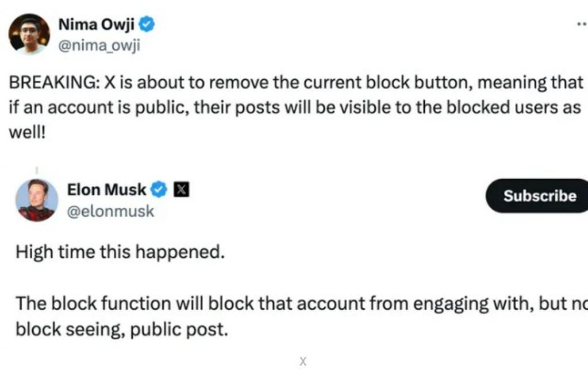Click the Nima Owji display name
The height and width of the screenshot is (374, 588).
coord(97,24)
